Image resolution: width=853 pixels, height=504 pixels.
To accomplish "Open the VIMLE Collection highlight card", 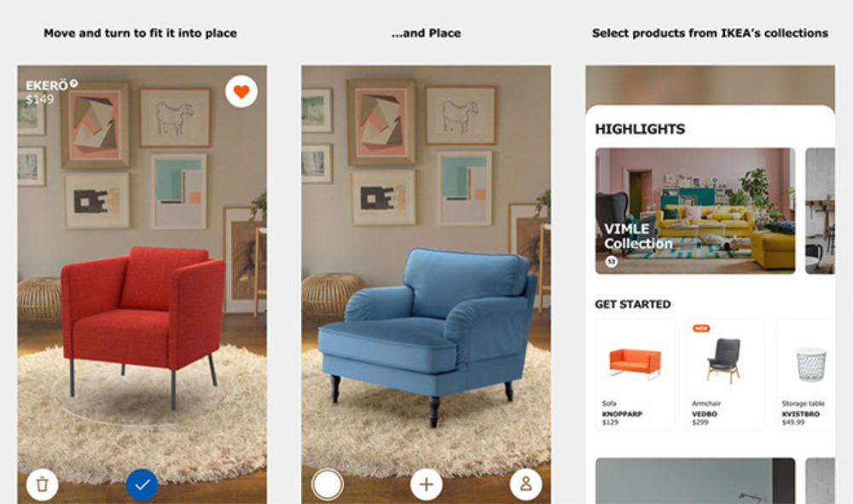I will (x=695, y=211).
